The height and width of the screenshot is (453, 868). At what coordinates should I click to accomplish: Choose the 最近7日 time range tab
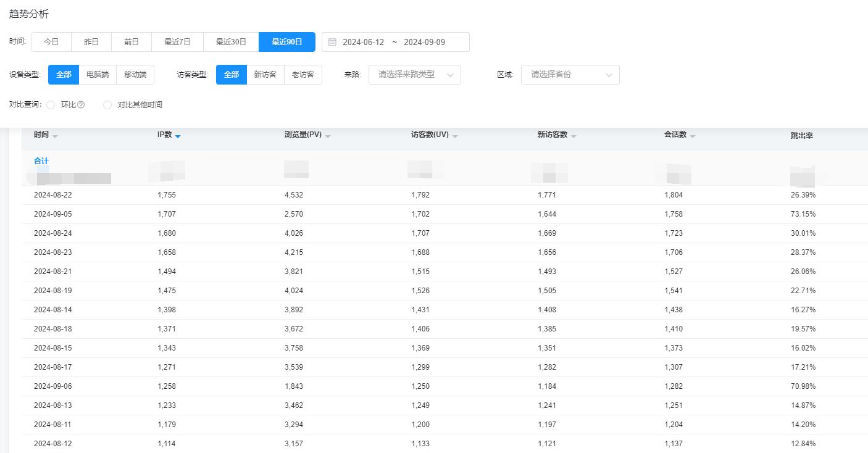pyautogui.click(x=177, y=42)
